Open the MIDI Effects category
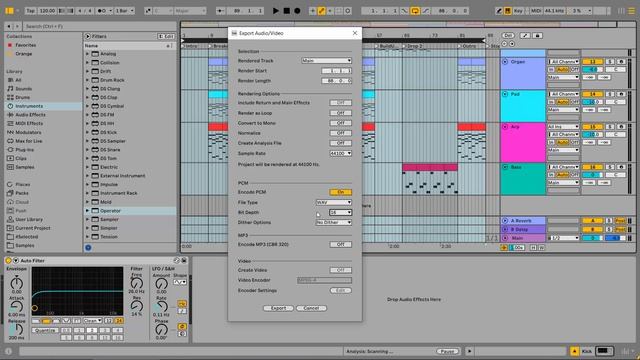The height and width of the screenshot is (360, 640). pos(29,123)
